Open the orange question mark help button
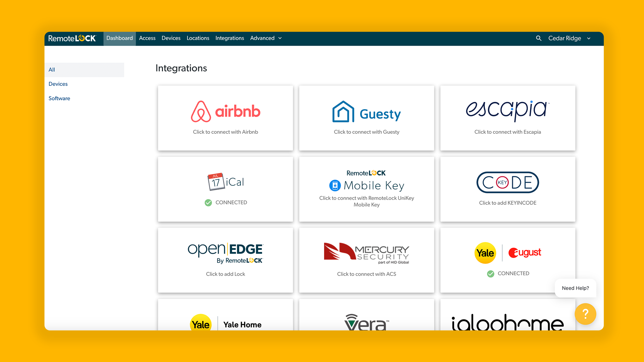 coord(585,314)
